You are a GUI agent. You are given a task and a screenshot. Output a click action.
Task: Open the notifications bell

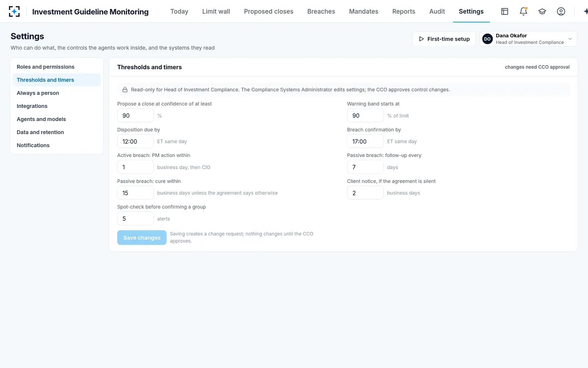pyautogui.click(x=523, y=11)
